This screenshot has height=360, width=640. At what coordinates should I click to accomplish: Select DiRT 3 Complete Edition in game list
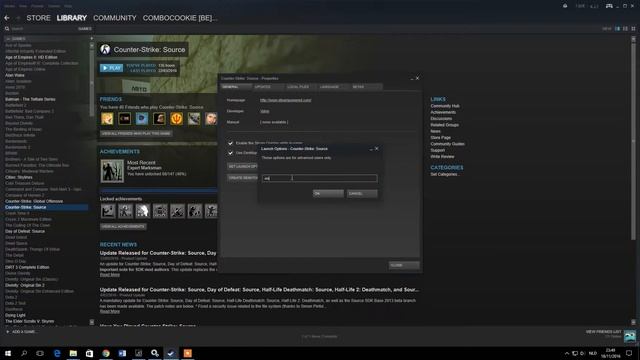tap(27, 267)
